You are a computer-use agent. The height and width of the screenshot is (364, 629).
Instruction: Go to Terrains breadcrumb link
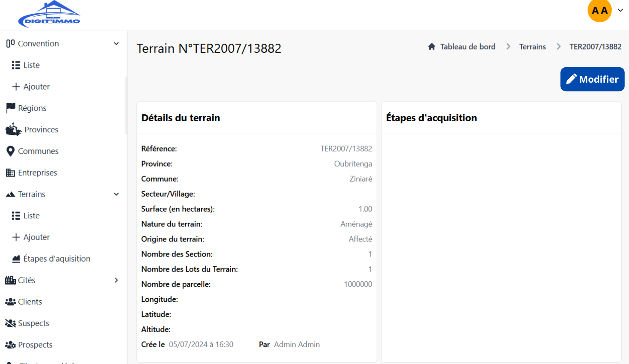coord(533,47)
